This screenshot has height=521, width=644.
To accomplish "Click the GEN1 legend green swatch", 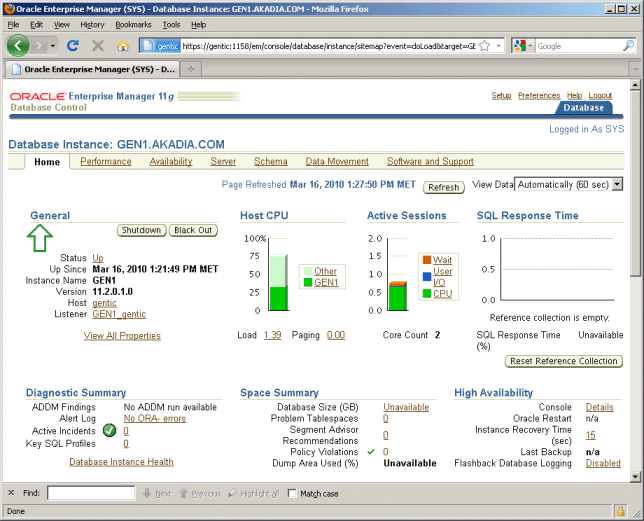I will [308, 282].
